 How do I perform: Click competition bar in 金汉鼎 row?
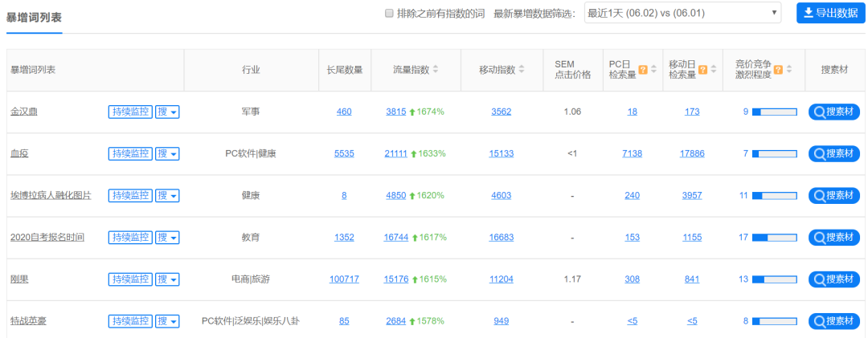(775, 112)
